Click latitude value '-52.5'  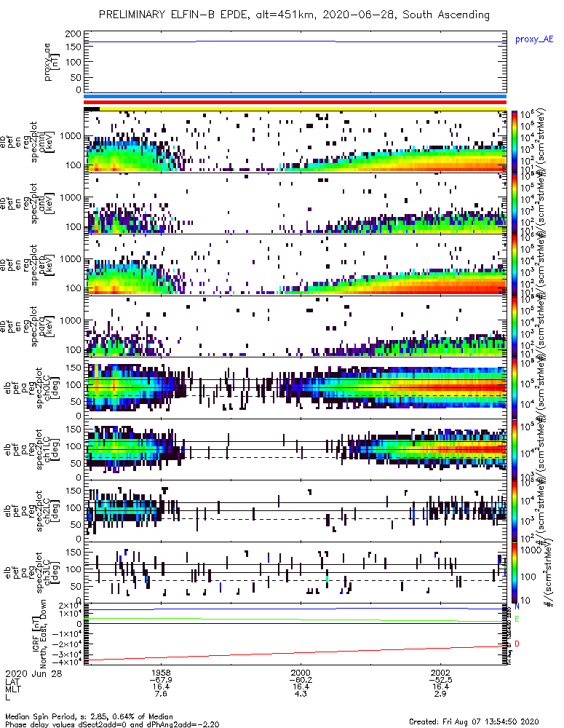point(440,680)
